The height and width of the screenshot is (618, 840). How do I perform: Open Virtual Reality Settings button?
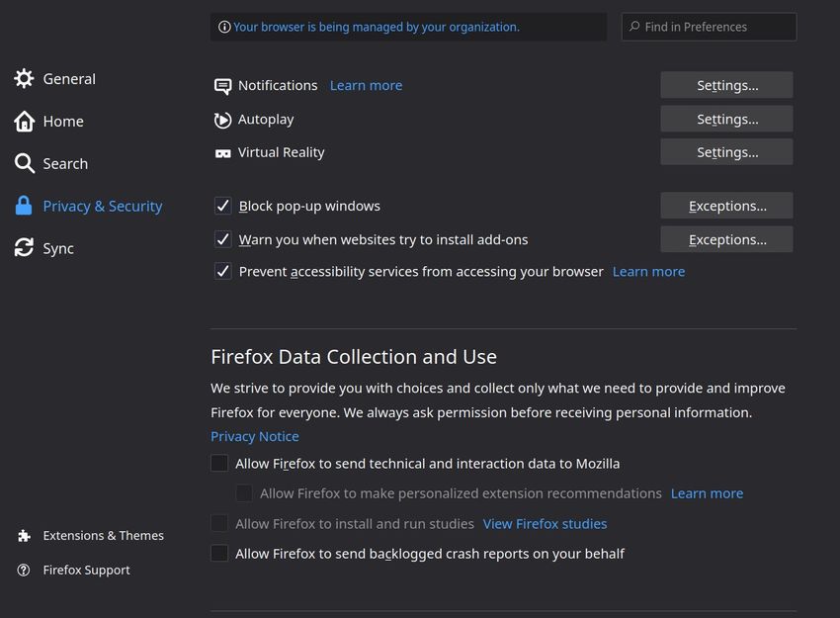coord(726,152)
